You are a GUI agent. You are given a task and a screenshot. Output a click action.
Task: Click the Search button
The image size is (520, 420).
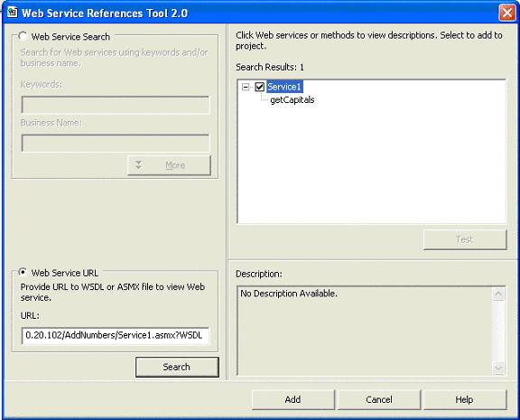(177, 367)
